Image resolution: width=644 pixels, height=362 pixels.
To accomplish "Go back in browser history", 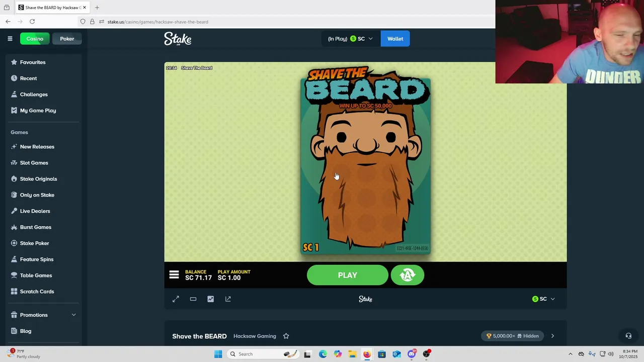I will (8, 22).
